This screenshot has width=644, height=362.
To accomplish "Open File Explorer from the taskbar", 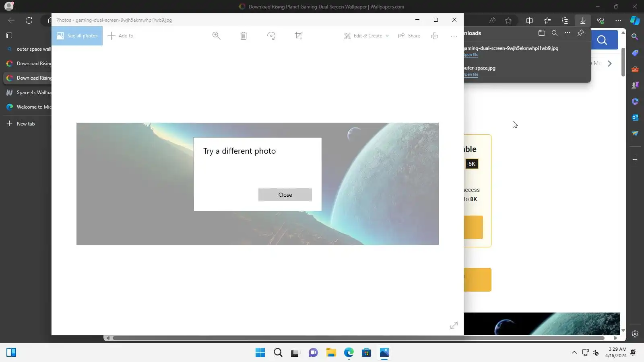I will [331, 353].
